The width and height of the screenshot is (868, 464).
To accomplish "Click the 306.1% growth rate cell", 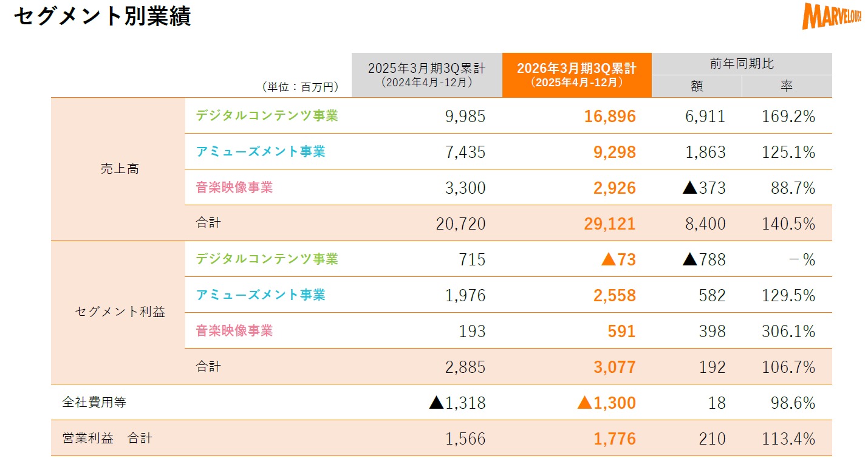I will click(788, 331).
